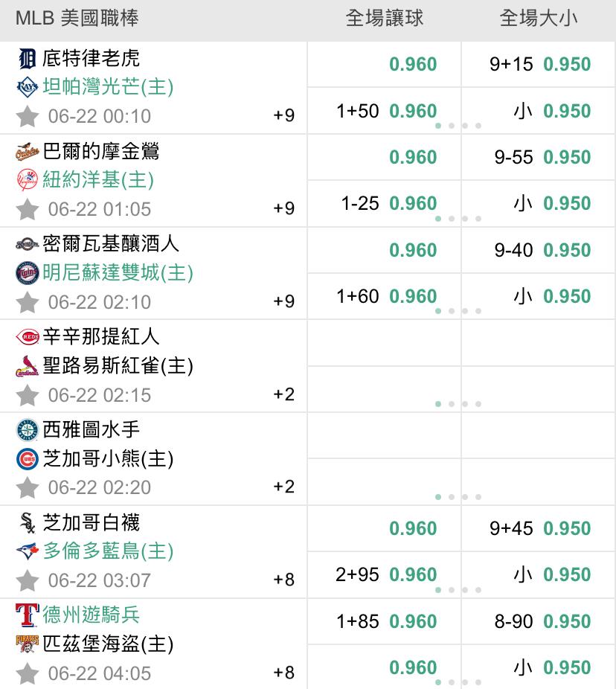Click the Texas Rangers T logo
Screen dimensions: 616x689
(28, 615)
